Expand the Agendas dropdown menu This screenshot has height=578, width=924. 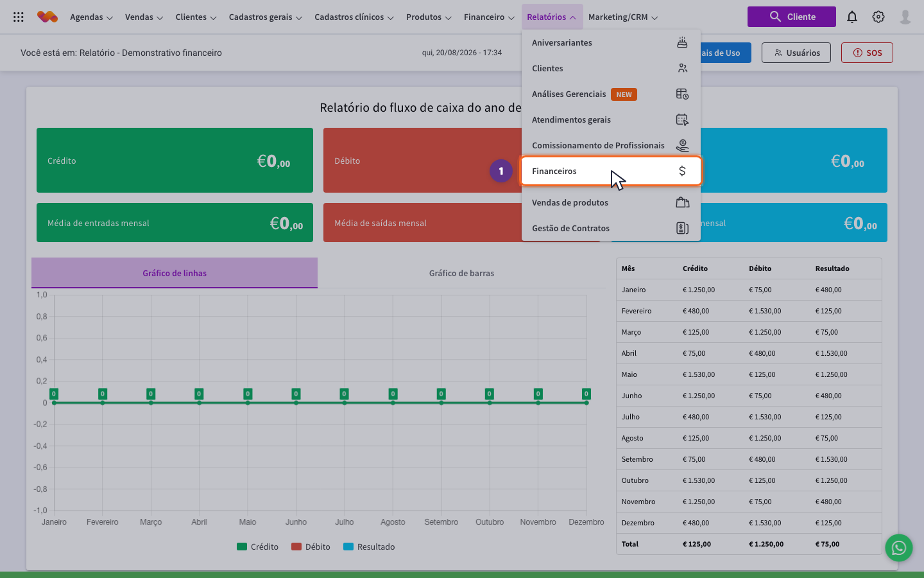pyautogui.click(x=92, y=17)
